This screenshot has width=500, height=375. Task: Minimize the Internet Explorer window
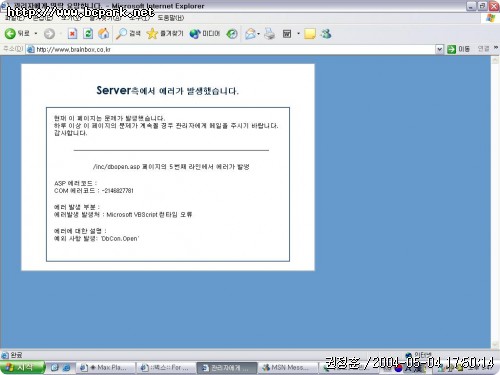pyautogui.click(x=471, y=6)
